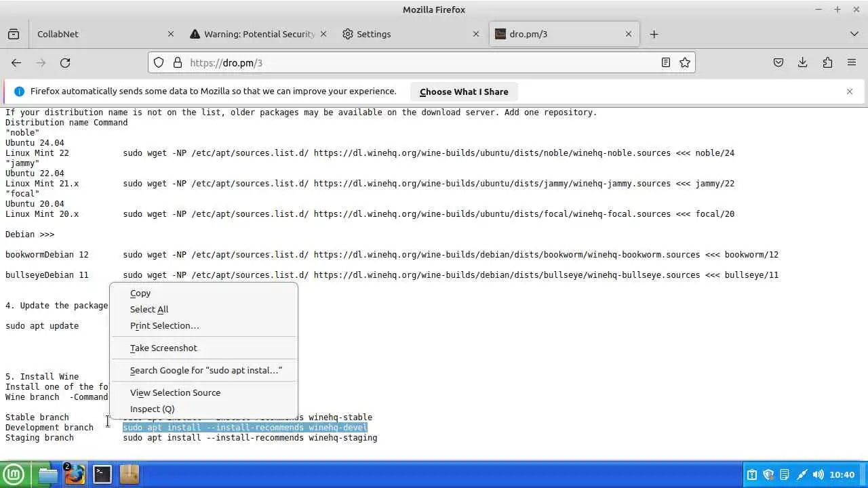
Task: Open the network connection tray icon
Action: (802, 474)
